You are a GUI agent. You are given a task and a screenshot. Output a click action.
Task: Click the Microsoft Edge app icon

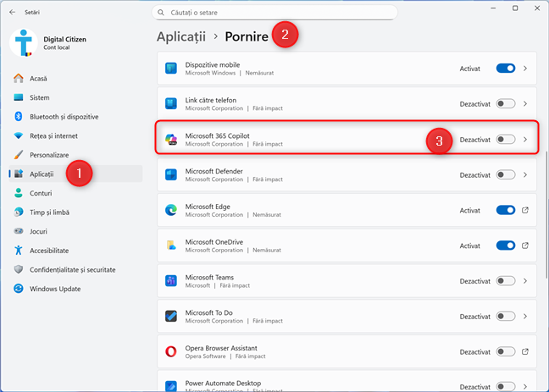[x=171, y=210]
